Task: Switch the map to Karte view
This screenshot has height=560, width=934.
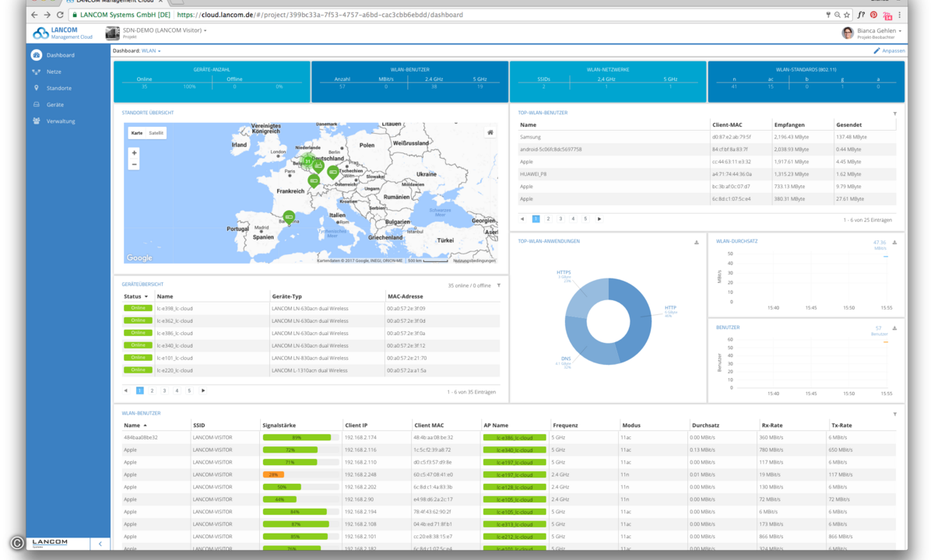Action: [x=137, y=133]
